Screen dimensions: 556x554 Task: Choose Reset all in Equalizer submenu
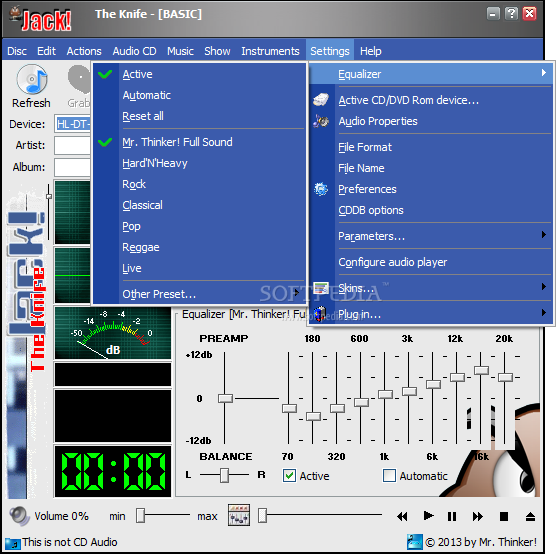pos(199,116)
